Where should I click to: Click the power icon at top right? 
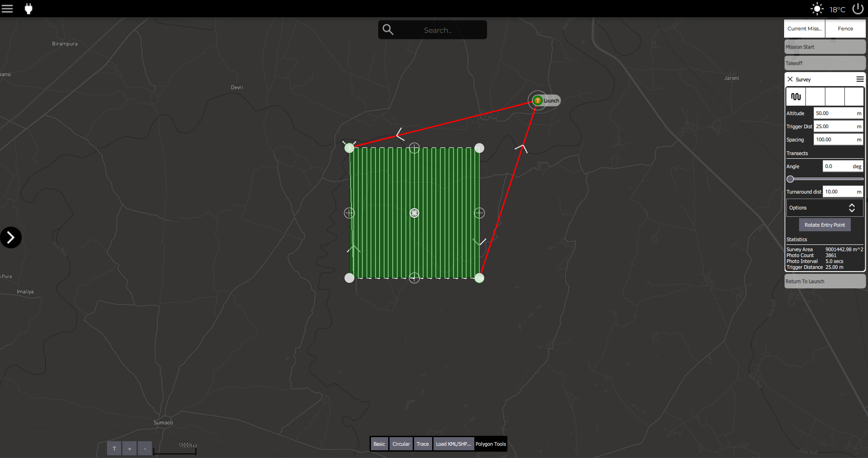(x=858, y=9)
